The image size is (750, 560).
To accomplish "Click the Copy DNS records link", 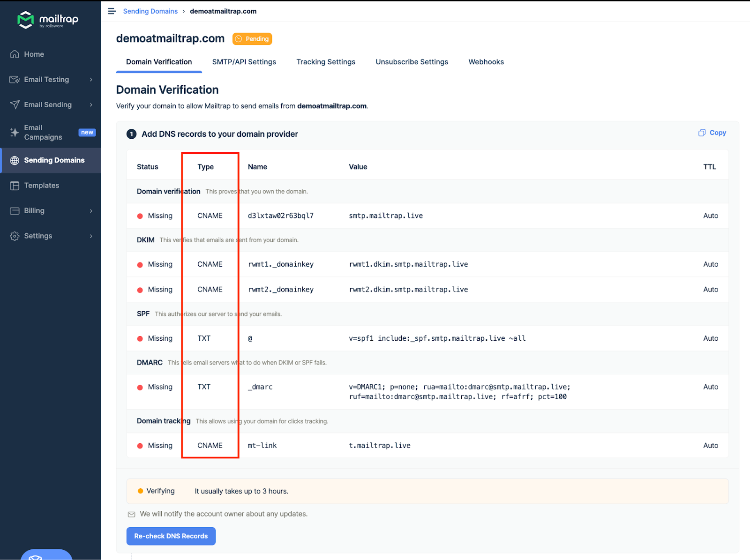I will click(x=712, y=133).
